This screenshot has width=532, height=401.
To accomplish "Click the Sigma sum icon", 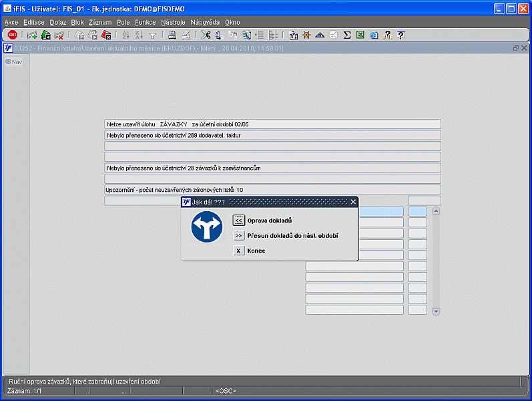I will [x=347, y=35].
